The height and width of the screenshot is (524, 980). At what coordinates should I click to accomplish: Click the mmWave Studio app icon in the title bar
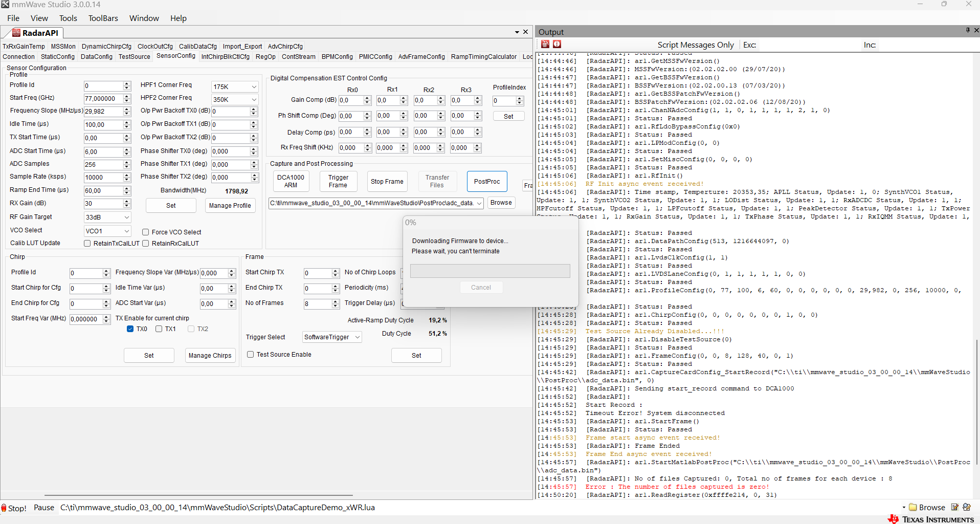click(x=5, y=4)
